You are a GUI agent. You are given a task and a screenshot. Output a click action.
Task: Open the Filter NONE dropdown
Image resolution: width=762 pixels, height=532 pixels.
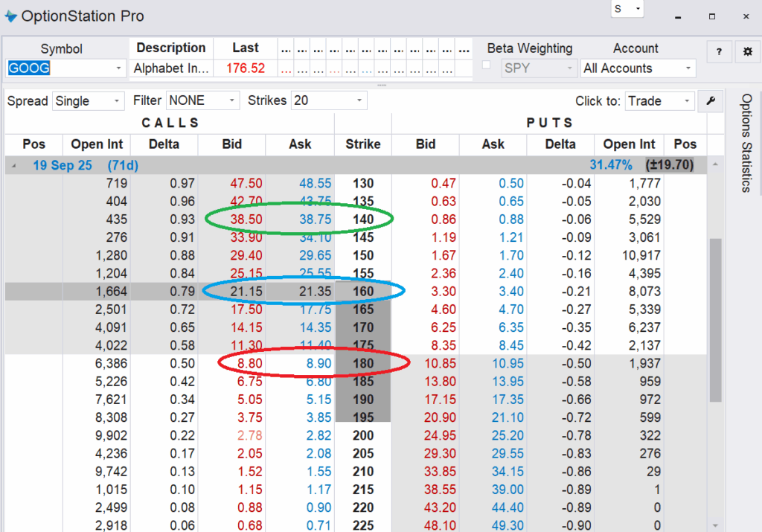point(202,100)
